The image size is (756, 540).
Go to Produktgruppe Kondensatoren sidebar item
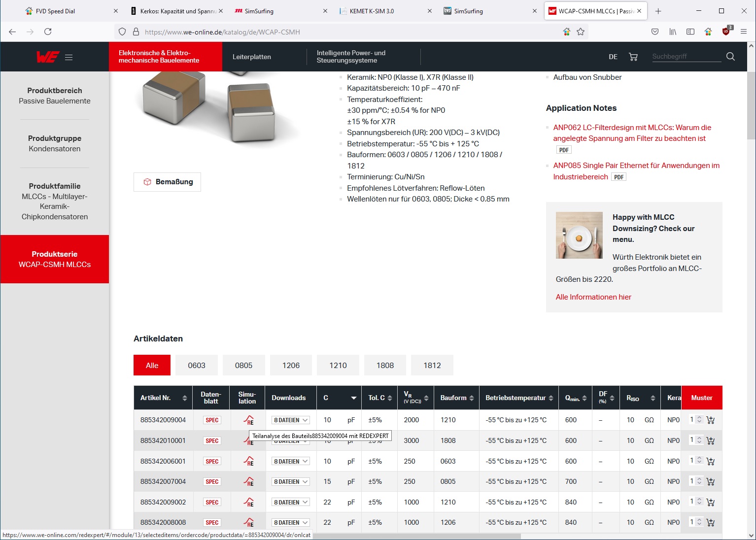click(55, 143)
